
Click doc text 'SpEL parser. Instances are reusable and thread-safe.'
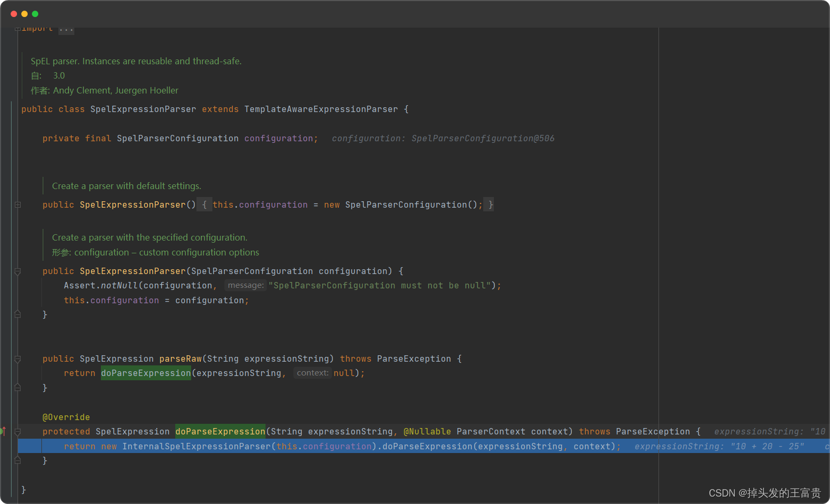coord(136,61)
